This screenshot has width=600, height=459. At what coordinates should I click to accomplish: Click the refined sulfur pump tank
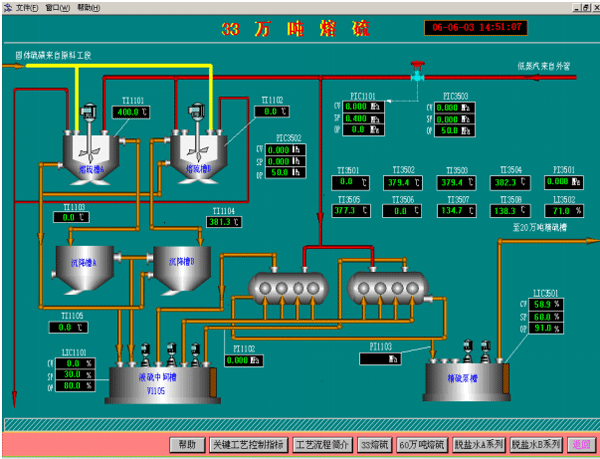469,380
